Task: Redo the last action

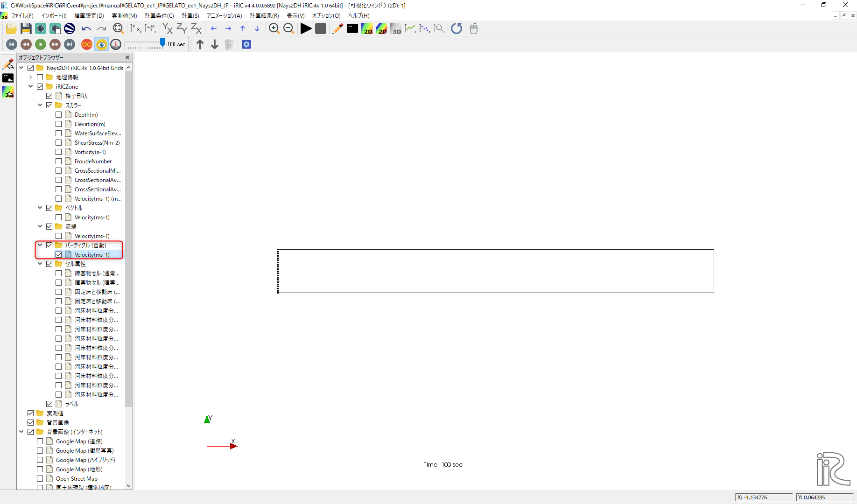Action: coord(101,29)
